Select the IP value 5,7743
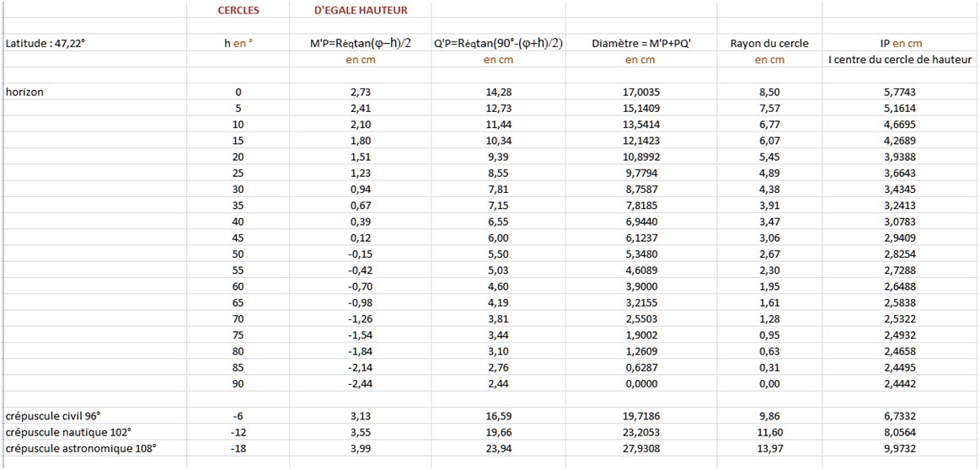The height and width of the screenshot is (470, 980). (899, 92)
